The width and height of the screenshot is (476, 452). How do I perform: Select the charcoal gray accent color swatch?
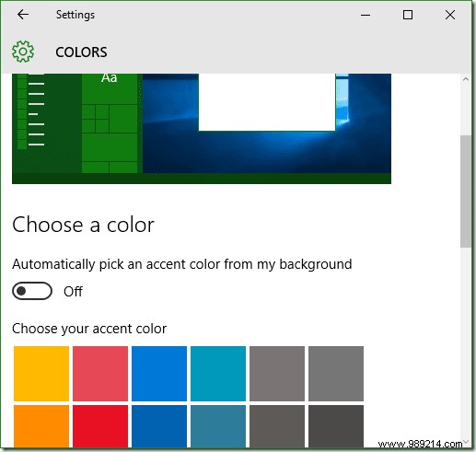coord(336,426)
